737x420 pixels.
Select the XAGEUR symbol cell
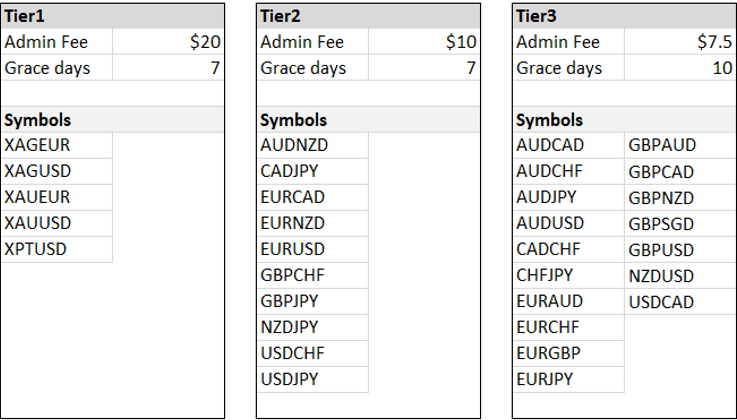coord(57,145)
